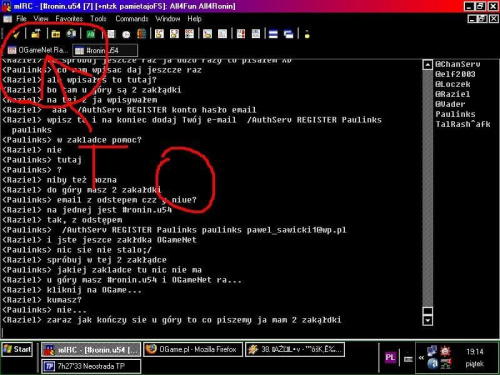
Task: Select TalRash^afk in the nick list
Action: (x=463, y=124)
